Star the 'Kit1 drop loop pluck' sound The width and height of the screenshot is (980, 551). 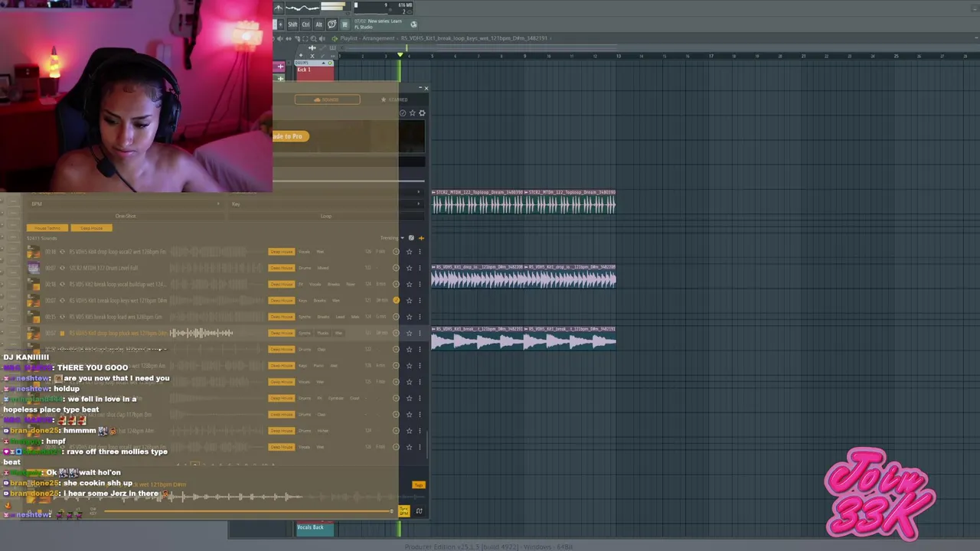(409, 333)
